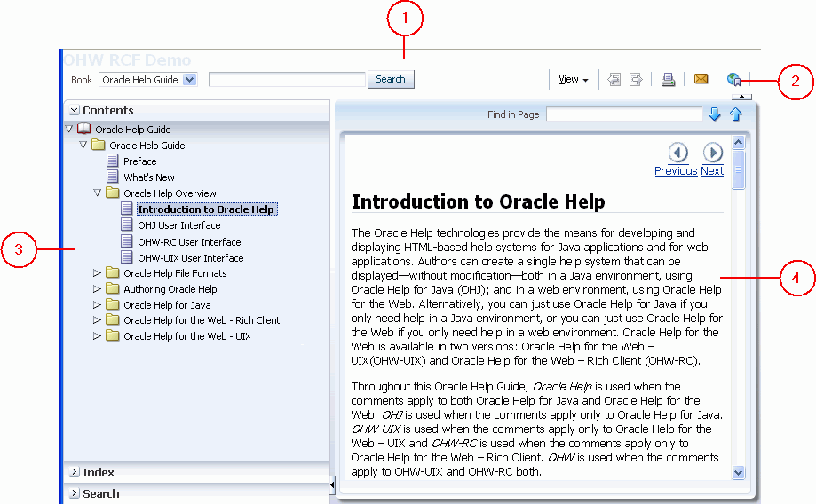Click the Previous link in topic

pyautogui.click(x=676, y=171)
